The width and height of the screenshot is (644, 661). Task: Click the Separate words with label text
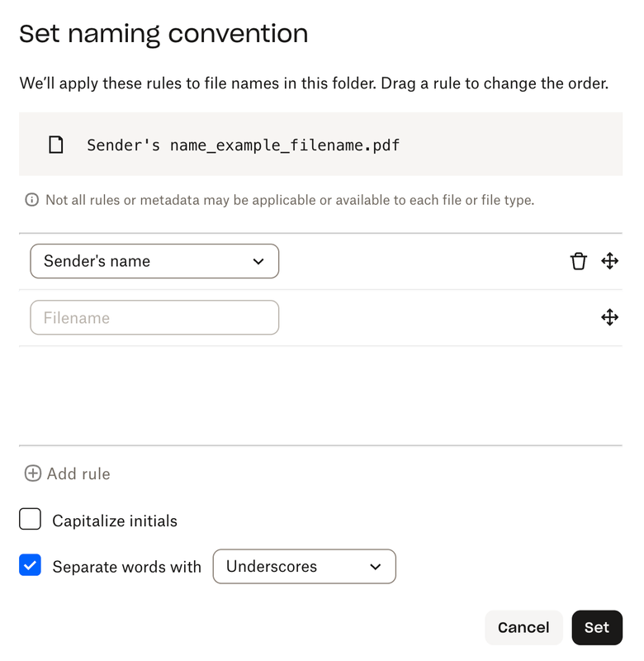[126, 568]
